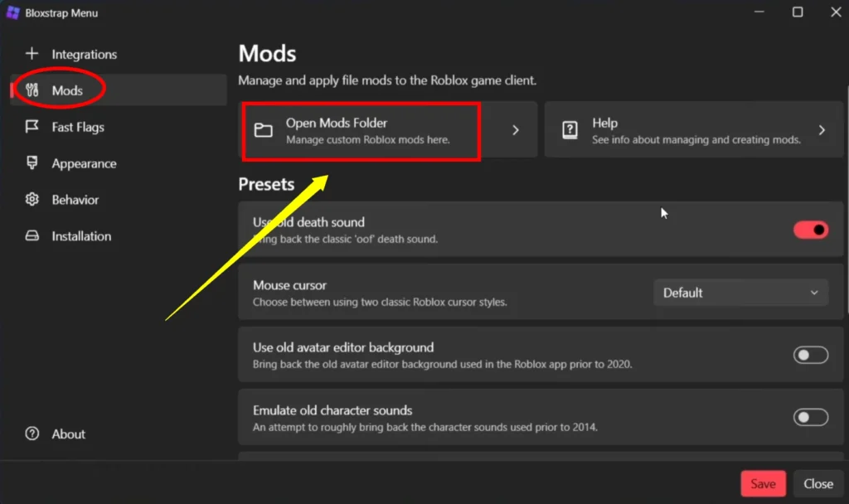Click the Bloxstrap logo in the title bar
This screenshot has height=504, width=849.
point(13,12)
